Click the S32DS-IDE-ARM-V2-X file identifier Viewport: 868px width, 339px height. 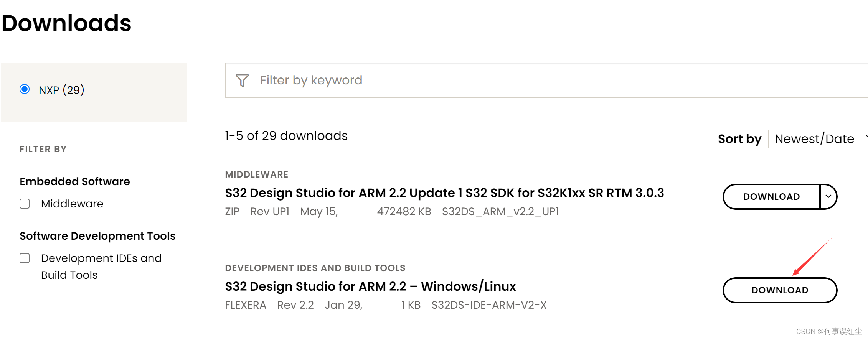[x=488, y=305]
